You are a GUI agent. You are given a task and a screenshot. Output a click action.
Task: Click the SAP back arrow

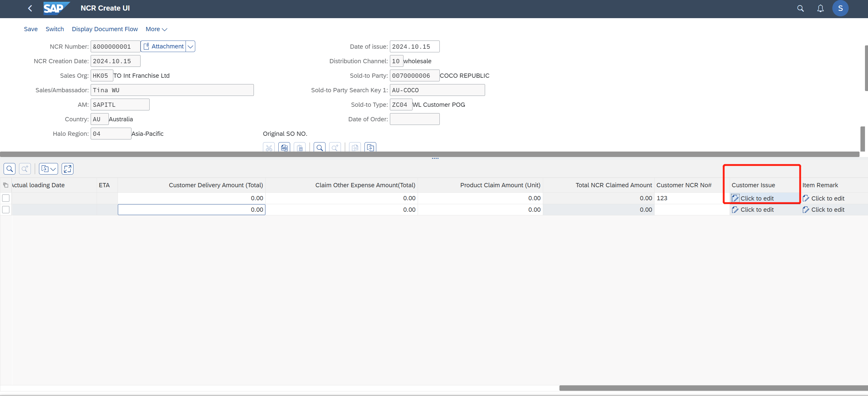click(30, 8)
